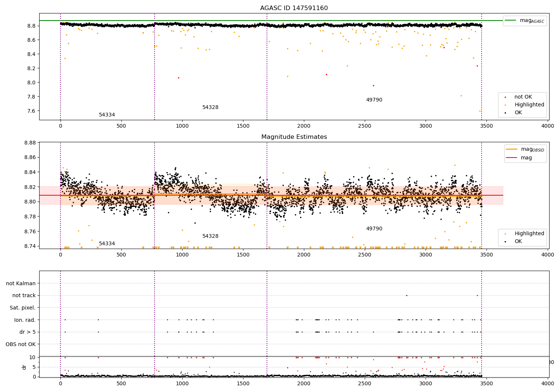Click the '10' tick on the dr axis
The image size is (560, 392).
32,358
